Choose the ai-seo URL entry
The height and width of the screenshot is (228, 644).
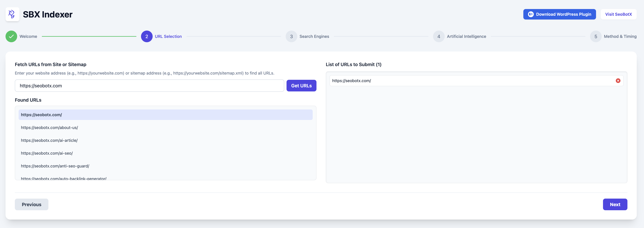click(x=47, y=153)
